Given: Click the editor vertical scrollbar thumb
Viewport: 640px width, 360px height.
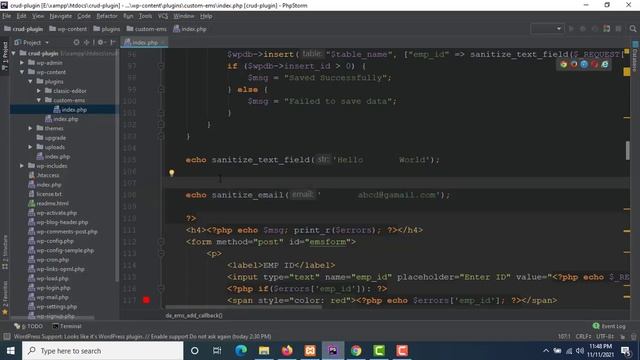Looking at the screenshot, I should (x=628, y=151).
